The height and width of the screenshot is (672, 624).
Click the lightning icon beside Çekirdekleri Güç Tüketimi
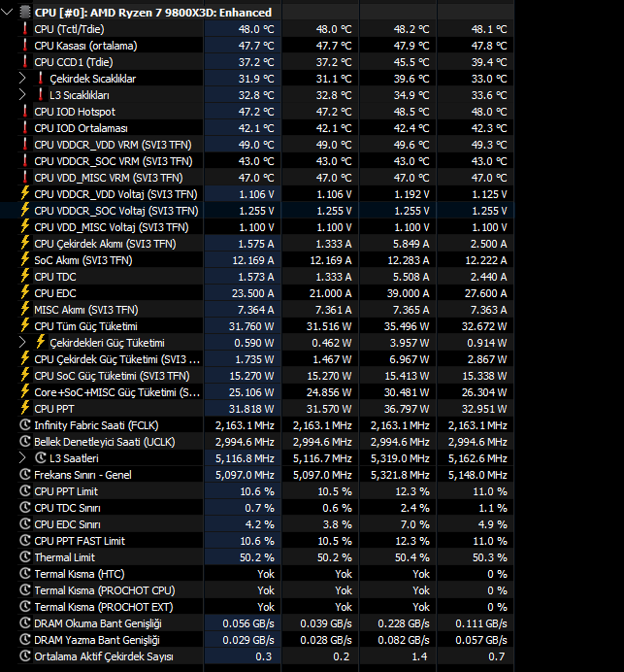(x=40, y=343)
